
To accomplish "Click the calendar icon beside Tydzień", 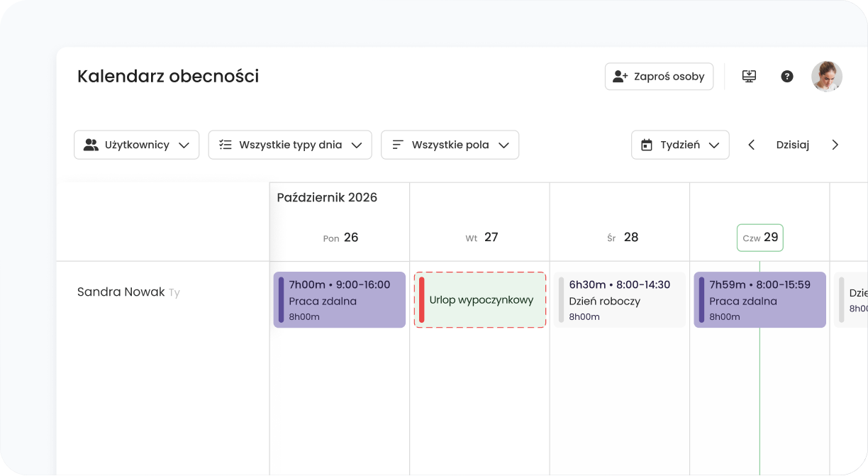I will (647, 145).
